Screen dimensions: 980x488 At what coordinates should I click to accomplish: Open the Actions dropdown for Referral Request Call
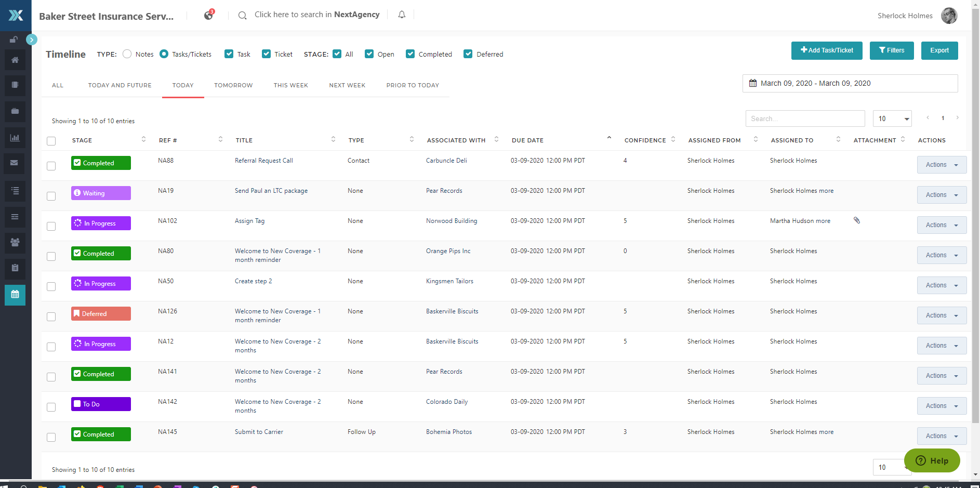point(941,165)
